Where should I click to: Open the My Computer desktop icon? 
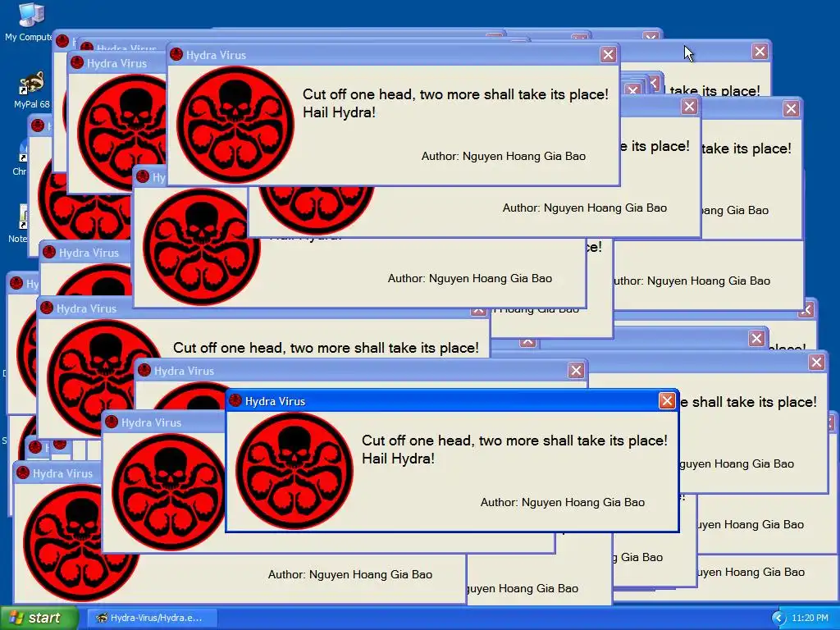tap(30, 21)
